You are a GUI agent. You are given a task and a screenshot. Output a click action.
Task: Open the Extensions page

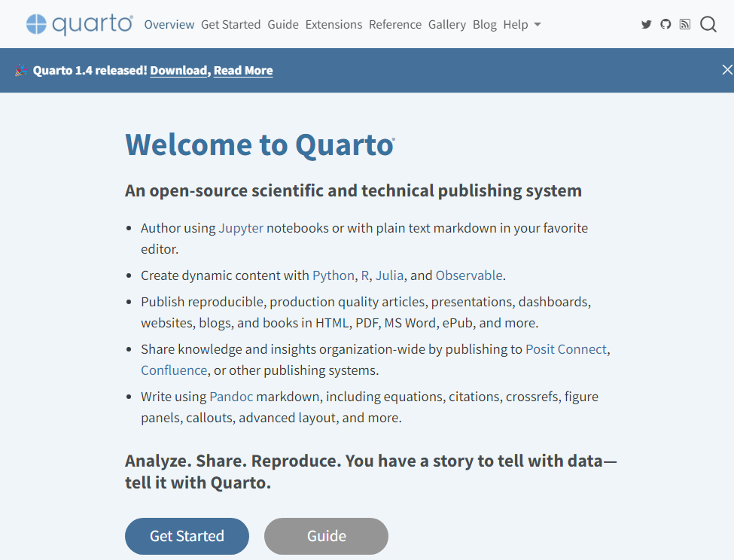333,24
